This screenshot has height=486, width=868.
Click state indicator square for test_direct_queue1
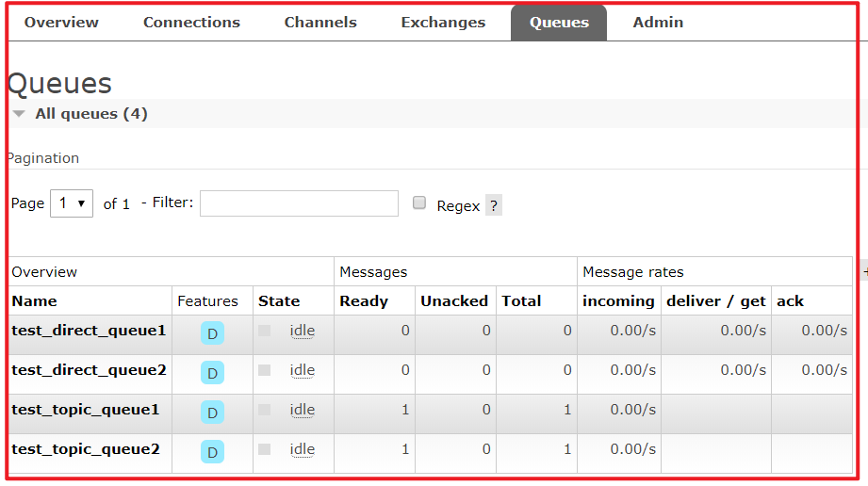pos(265,331)
